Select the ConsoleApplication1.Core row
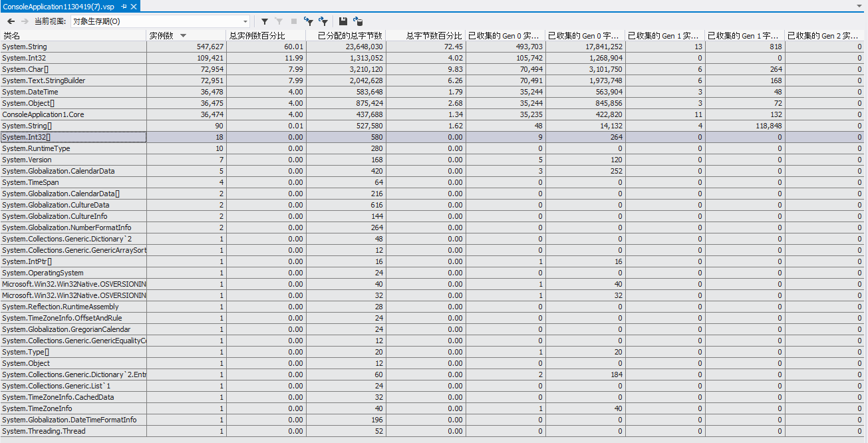868x443 pixels. [73, 114]
